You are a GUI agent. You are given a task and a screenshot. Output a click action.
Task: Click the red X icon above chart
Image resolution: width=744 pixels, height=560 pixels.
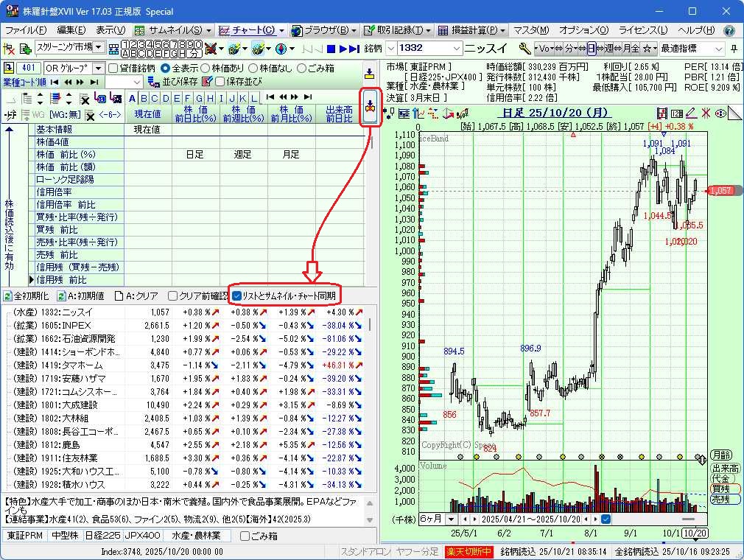(x=706, y=113)
